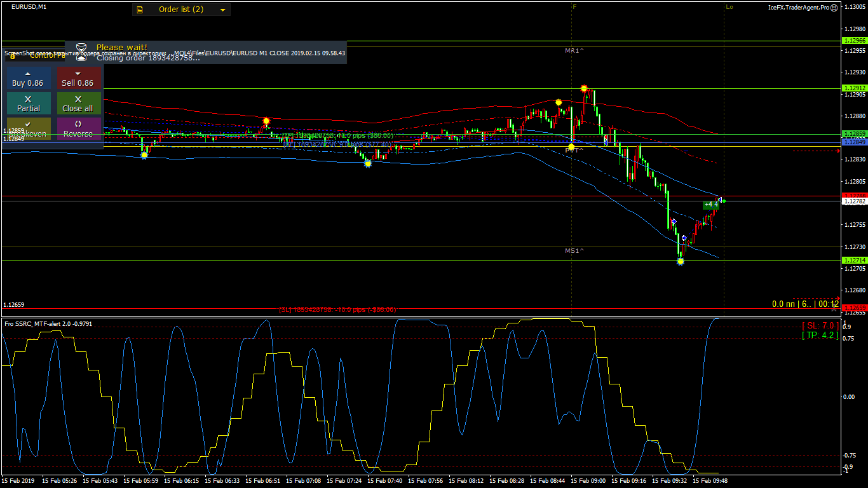Open the Order list (2) dropdown
Image resolution: width=868 pixels, height=488 pixels.
[181, 10]
